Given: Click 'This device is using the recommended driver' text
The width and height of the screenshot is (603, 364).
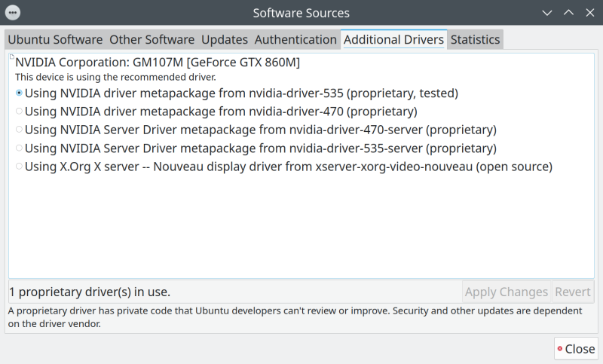Looking at the screenshot, I should coord(116,78).
